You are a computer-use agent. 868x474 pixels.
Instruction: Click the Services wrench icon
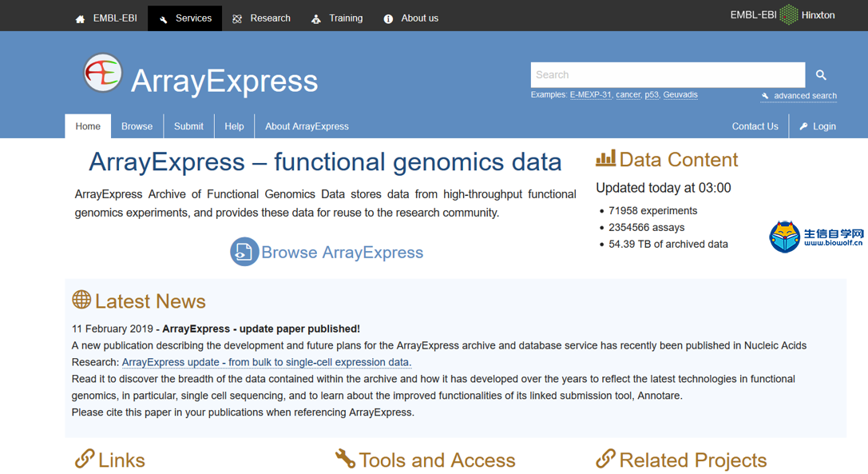point(164,19)
